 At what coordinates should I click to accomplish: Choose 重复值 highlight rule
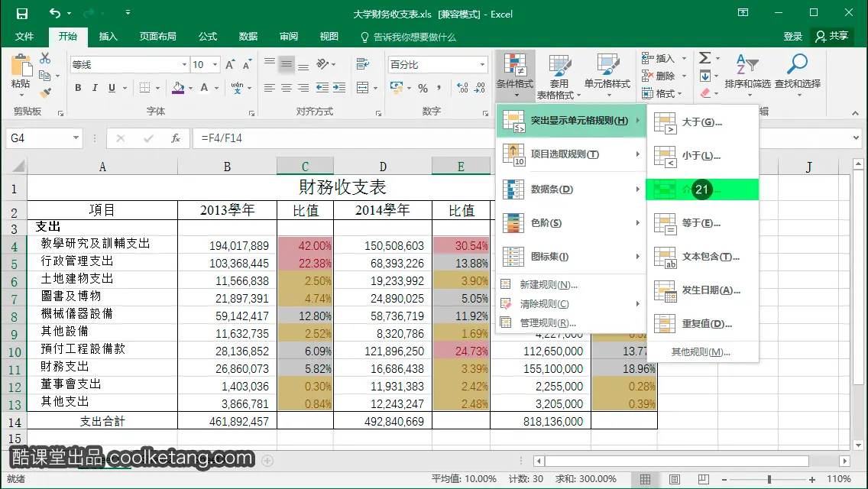[702, 324]
